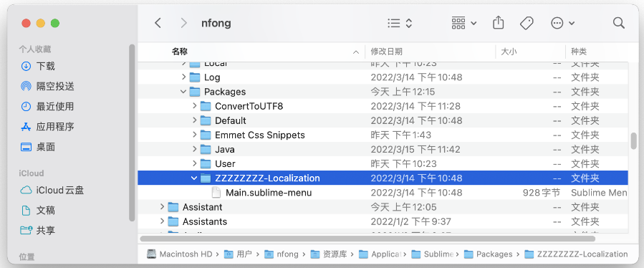Screen dimensions: 644x268
Task: Click the horizontal scrollbar of file list
Action: click(x=367, y=239)
